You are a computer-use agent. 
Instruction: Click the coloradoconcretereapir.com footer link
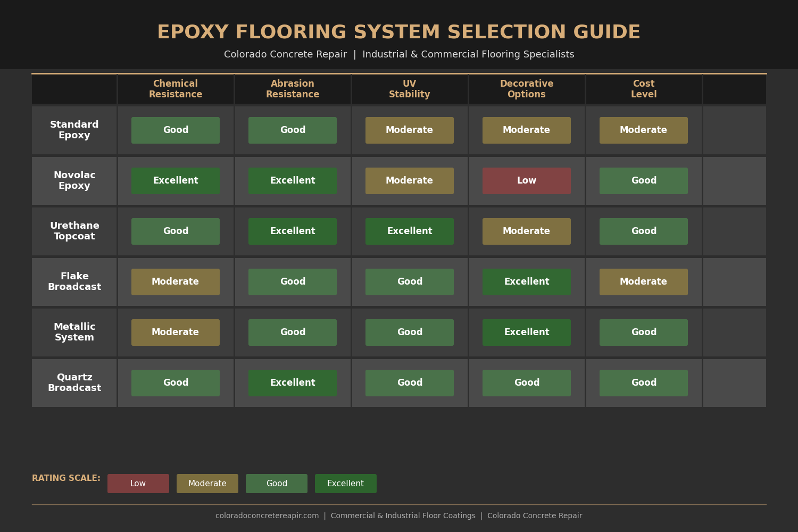267,515
